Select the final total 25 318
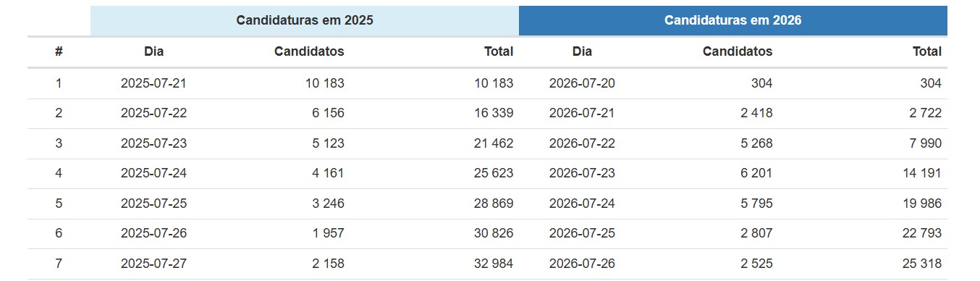This screenshot has width=980, height=281. 922,264
